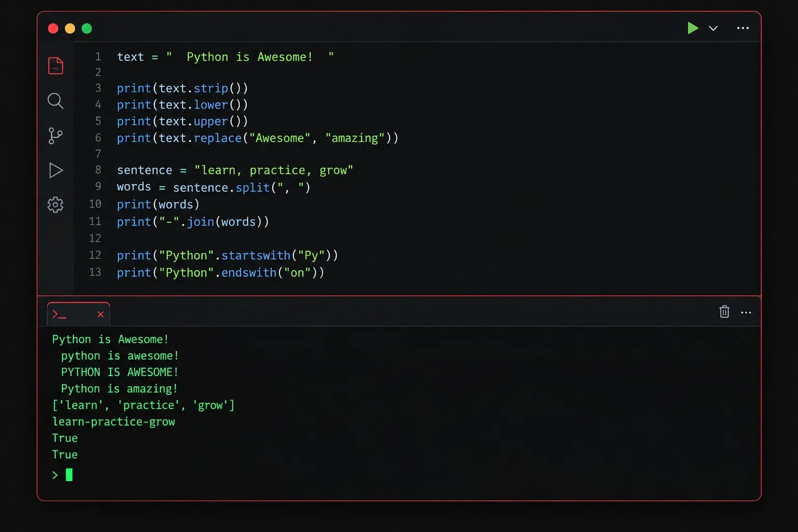This screenshot has width=798, height=532.
Task: Click the "replace" method name in the code
Action: point(218,138)
